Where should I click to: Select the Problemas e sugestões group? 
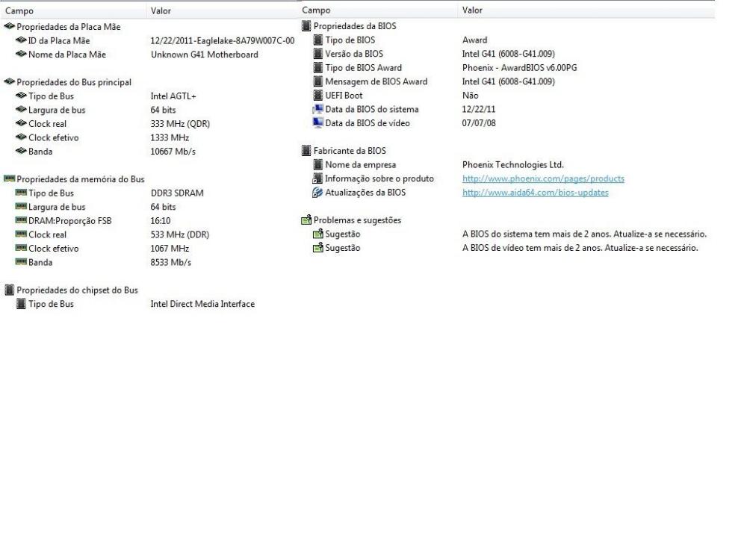356,220
